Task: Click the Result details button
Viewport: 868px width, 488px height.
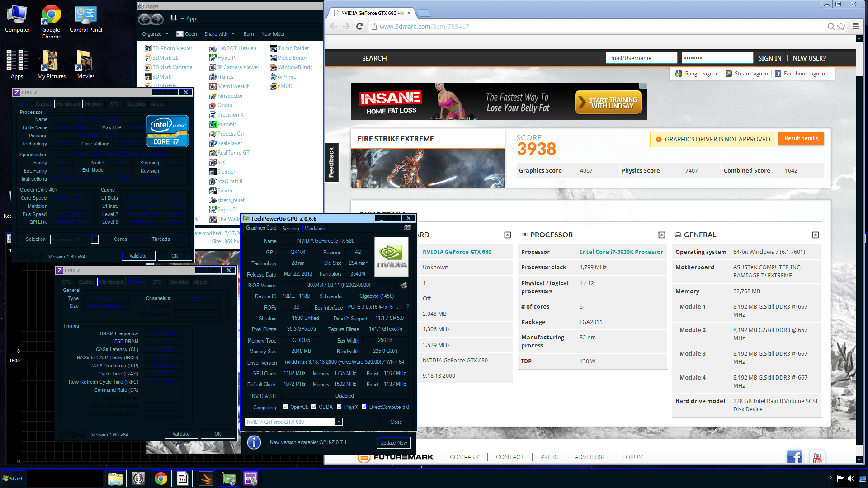Action: point(801,139)
